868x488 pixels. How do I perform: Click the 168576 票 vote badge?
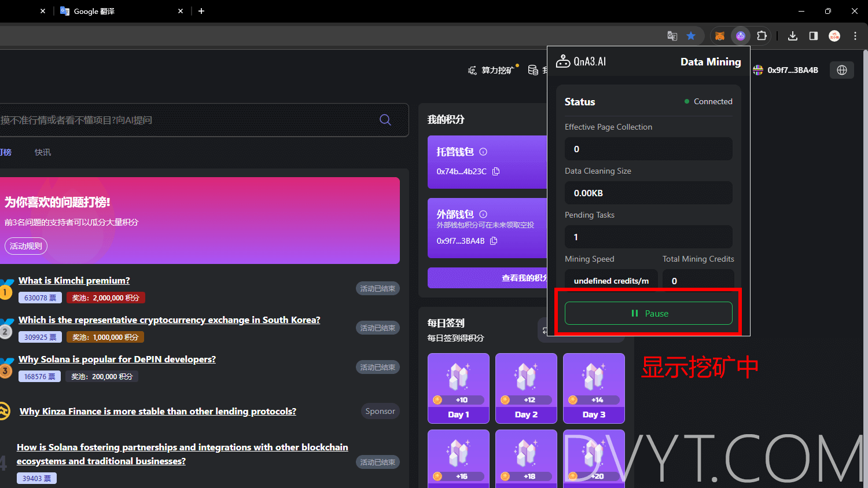point(40,376)
